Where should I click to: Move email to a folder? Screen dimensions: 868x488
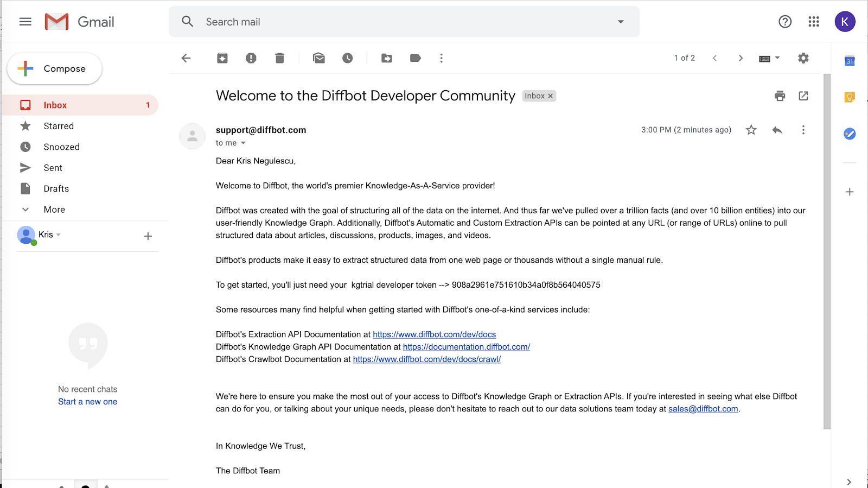tap(387, 58)
